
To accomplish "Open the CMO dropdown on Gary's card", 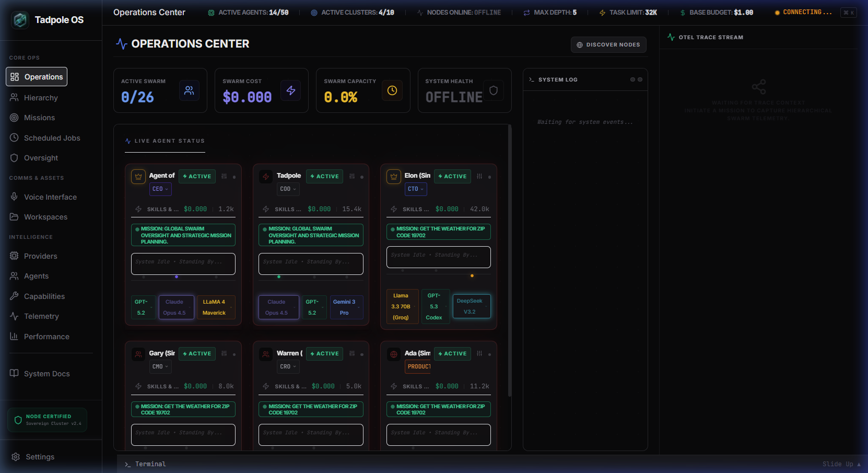I will tap(160, 366).
